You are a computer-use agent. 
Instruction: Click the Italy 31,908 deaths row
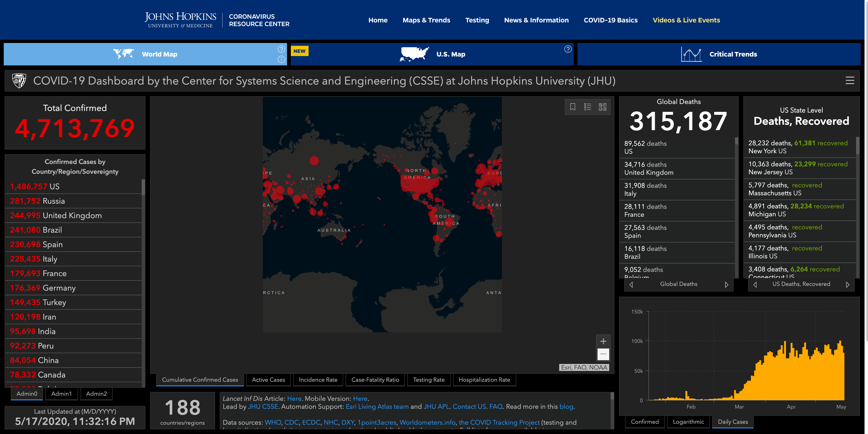677,190
